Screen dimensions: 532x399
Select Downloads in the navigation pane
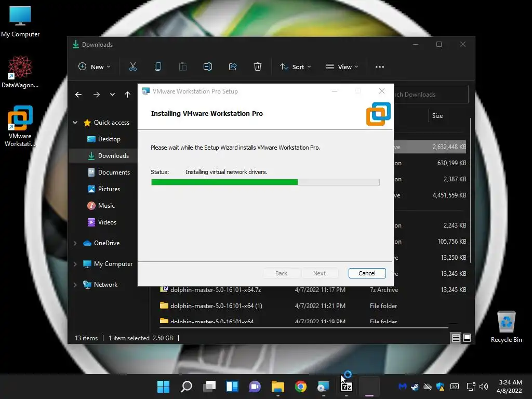pos(103,156)
